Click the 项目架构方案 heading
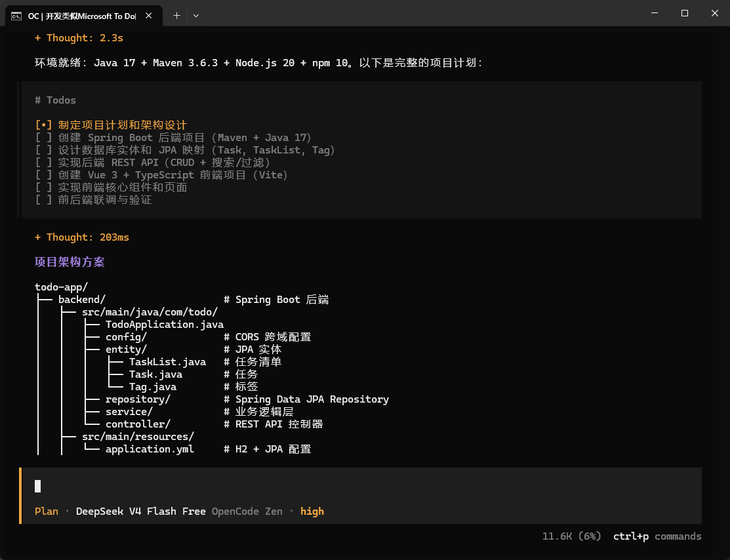 point(70,262)
